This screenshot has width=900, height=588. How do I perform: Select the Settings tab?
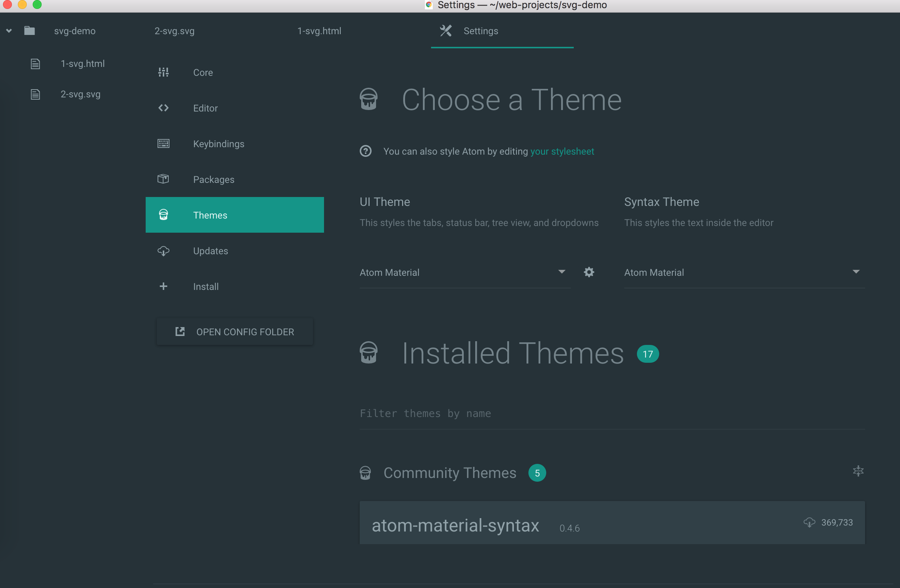(x=502, y=31)
